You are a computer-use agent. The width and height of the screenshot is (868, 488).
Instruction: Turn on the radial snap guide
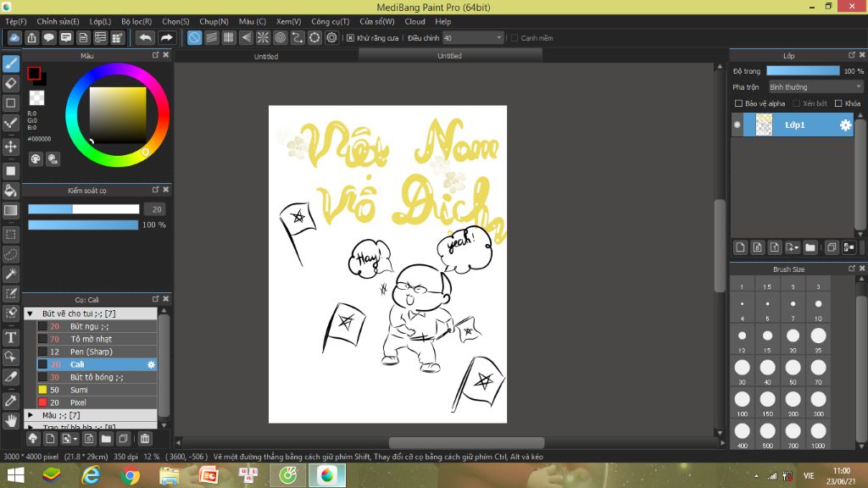263,37
